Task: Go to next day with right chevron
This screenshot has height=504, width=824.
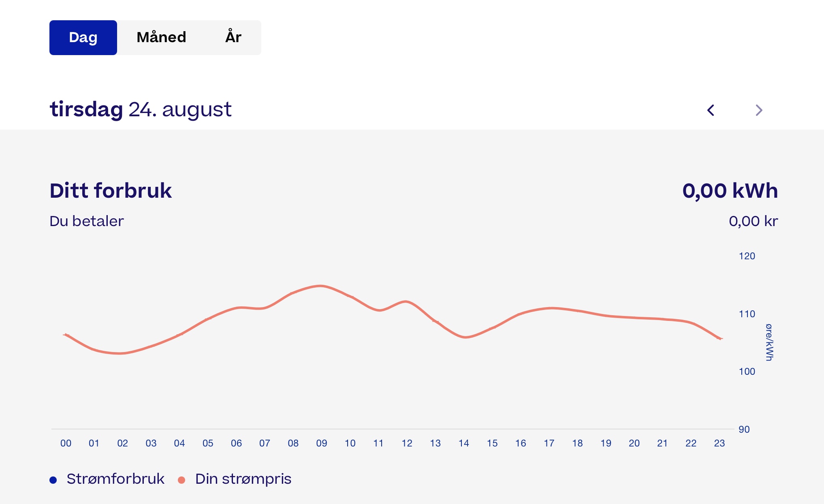Action: click(759, 110)
